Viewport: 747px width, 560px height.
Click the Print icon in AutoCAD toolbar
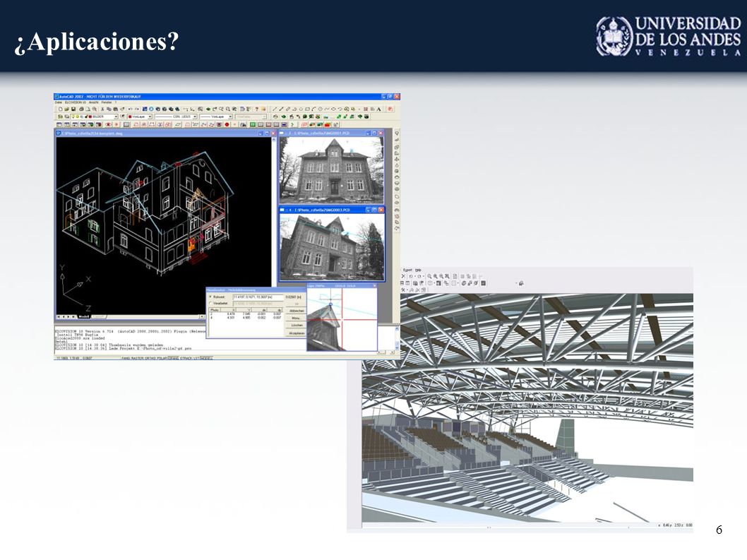[81, 109]
